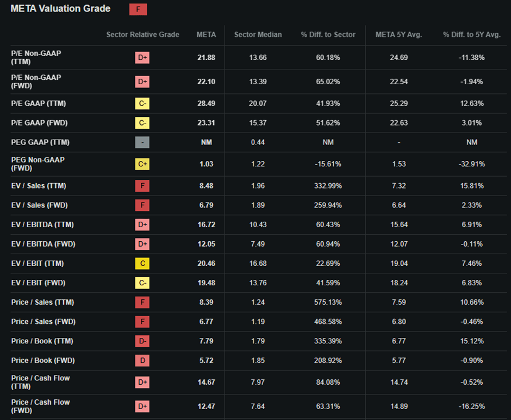Click the F grade for EV / Sales (TTM)
This screenshot has width=511, height=420.
point(142,186)
